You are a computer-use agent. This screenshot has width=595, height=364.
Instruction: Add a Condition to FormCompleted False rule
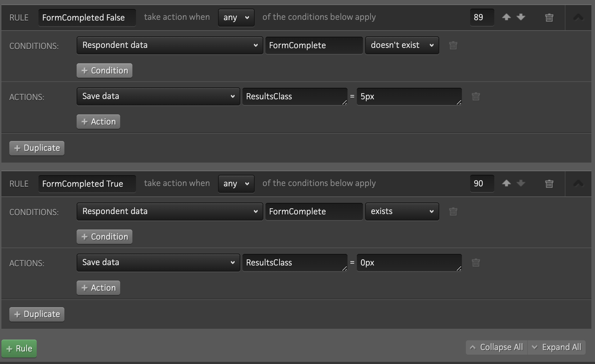tap(104, 70)
